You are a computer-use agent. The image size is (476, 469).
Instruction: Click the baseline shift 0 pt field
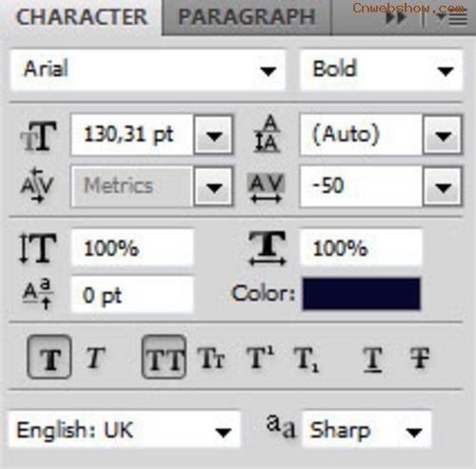click(x=132, y=295)
